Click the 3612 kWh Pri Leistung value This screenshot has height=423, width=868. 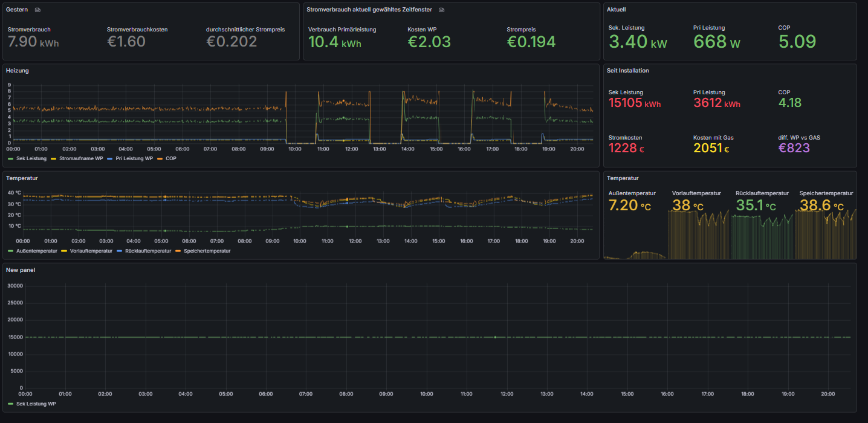coord(717,103)
